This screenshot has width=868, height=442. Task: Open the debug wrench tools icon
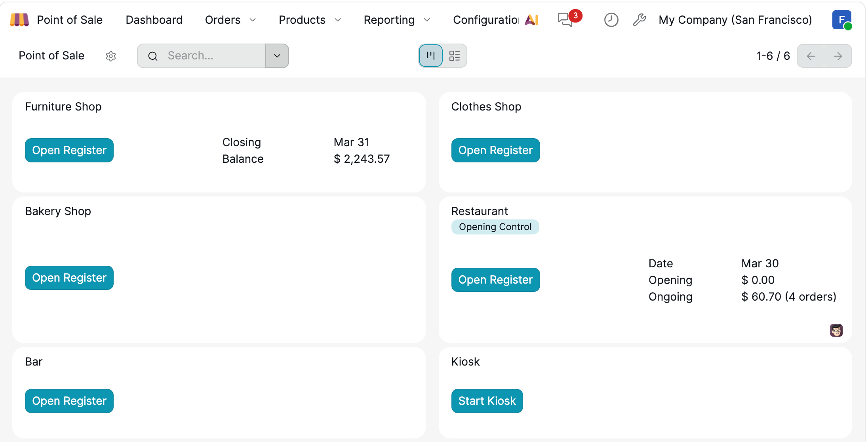[639, 20]
